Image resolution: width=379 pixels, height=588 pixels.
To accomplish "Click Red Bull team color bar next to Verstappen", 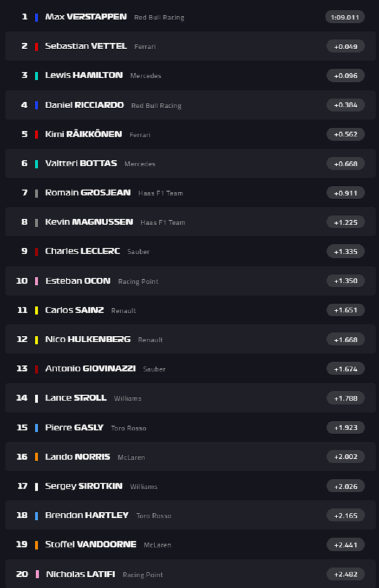I will coord(37,17).
